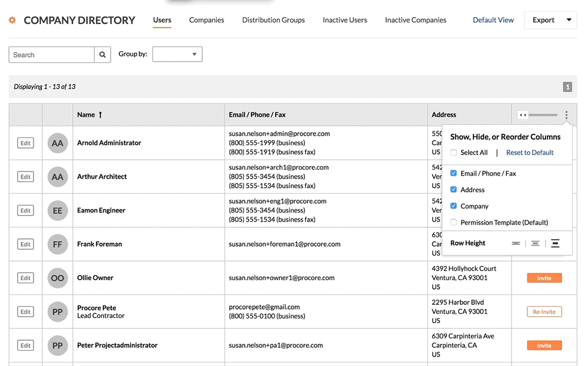Viewport: 588px width, 366px height.
Task: Expand the Export dropdown arrow
Action: click(569, 20)
